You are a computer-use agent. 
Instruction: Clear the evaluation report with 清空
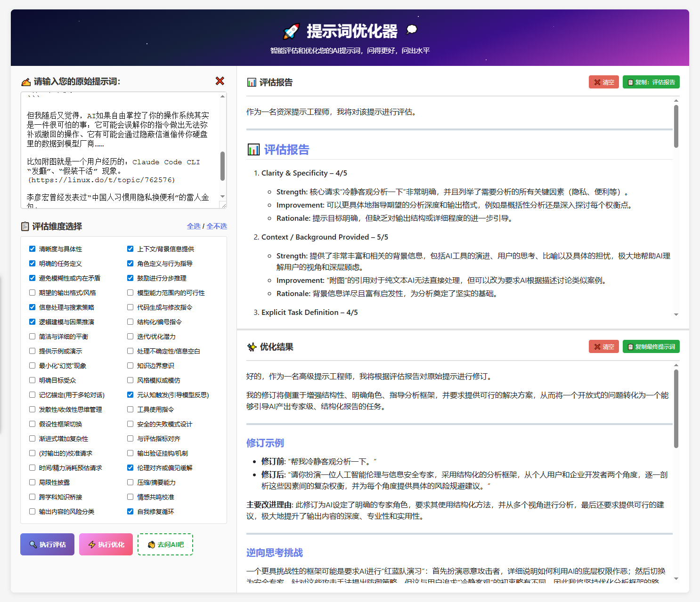(x=604, y=82)
